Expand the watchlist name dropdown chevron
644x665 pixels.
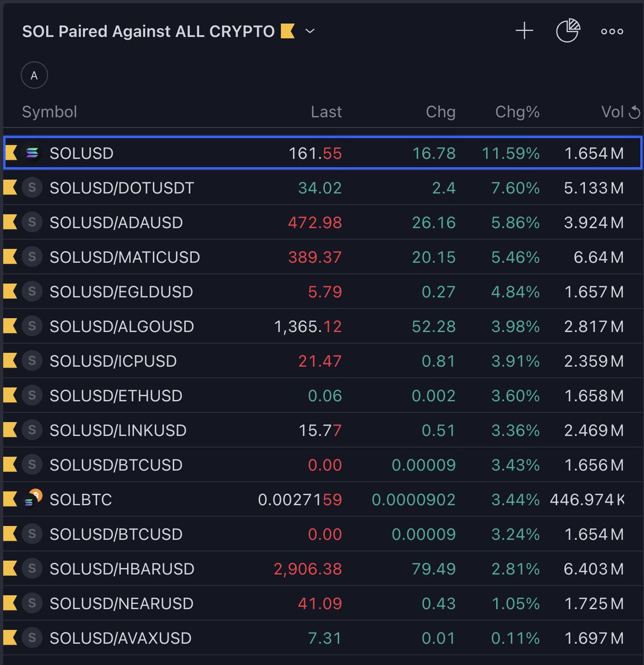[x=310, y=31]
